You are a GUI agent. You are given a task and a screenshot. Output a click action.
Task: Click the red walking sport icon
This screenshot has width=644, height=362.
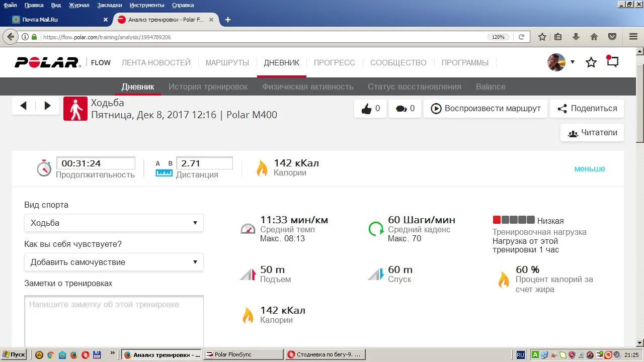pos(75,109)
